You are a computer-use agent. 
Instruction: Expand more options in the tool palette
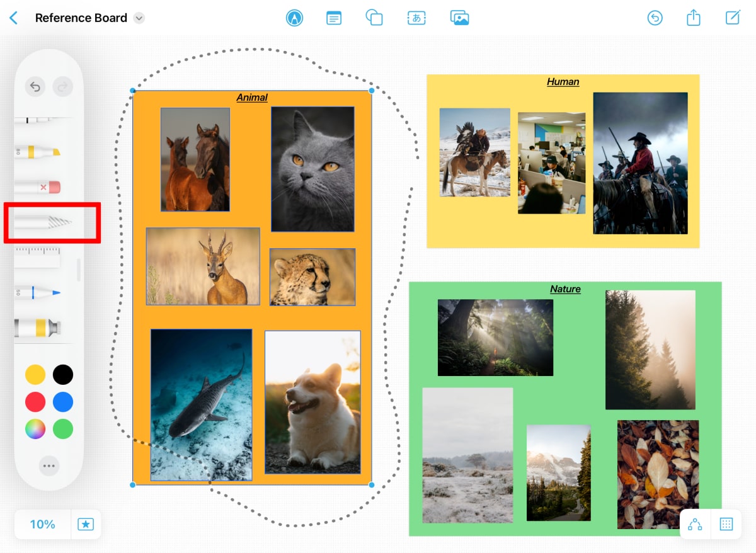click(49, 466)
